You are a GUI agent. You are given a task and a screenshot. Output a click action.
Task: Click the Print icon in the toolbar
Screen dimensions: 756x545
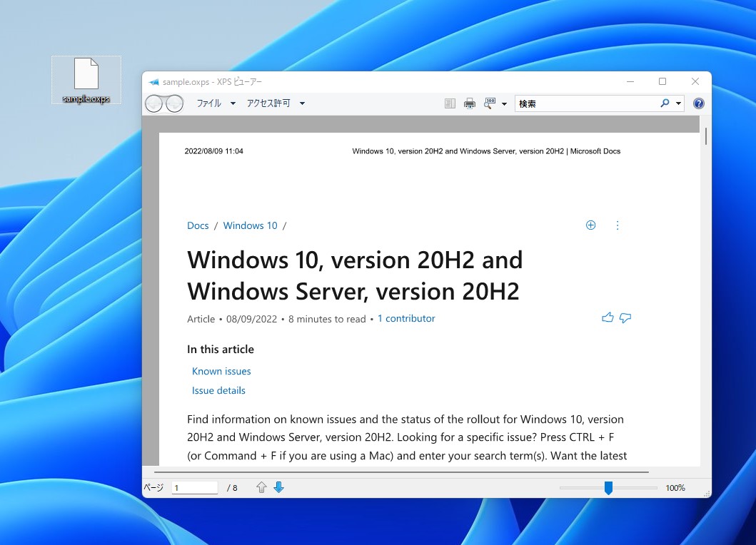[x=470, y=103]
